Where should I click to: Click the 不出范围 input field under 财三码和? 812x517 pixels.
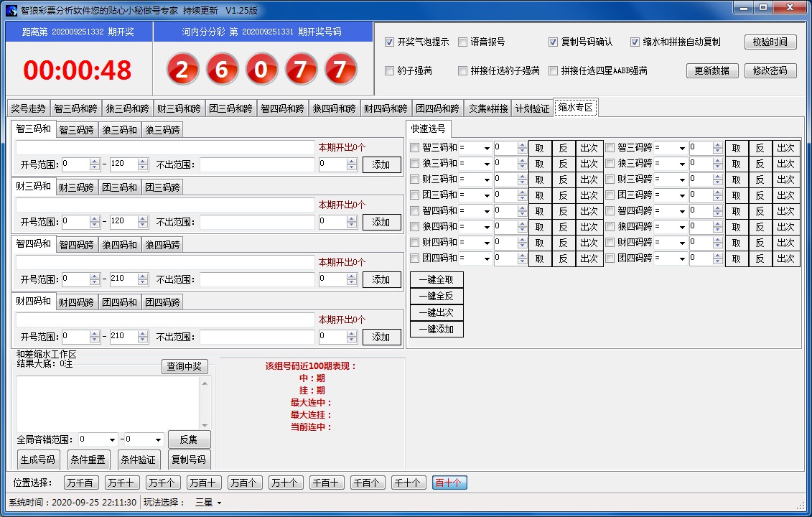[x=257, y=222]
